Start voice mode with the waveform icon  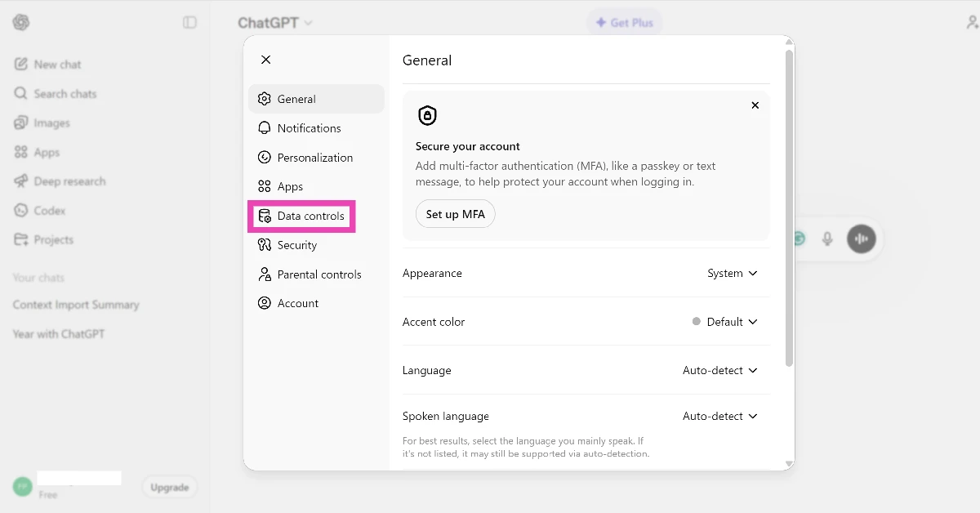862,239
